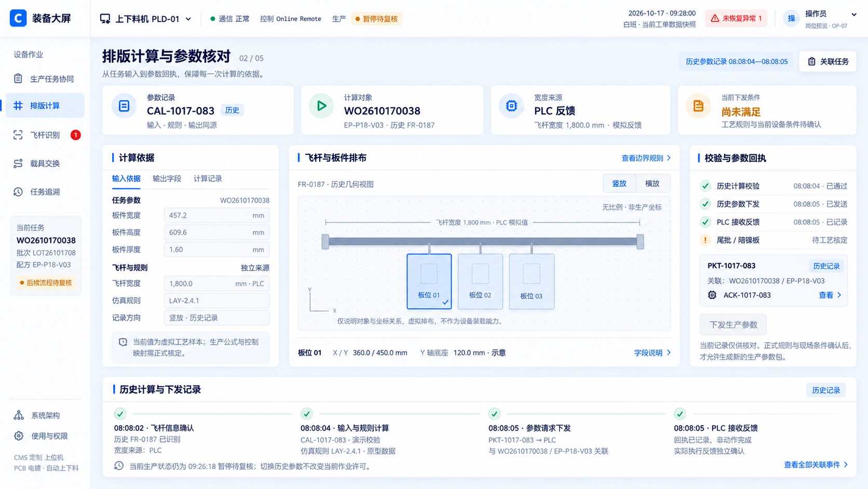Click 历史记录 in the bottom records panel
Viewport: 868px width, 489px height.
826,390
